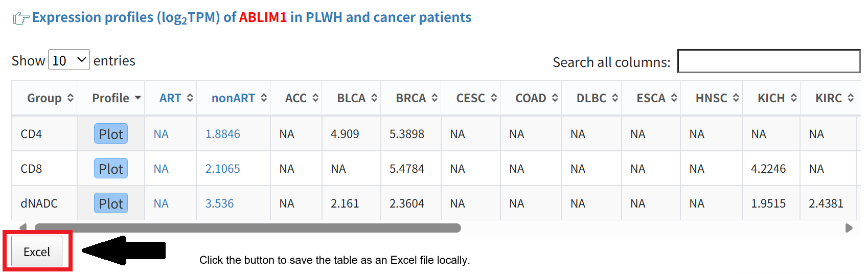The height and width of the screenshot is (274, 868).
Task: Click the horizontal scrollbar thumb
Action: 247,228
